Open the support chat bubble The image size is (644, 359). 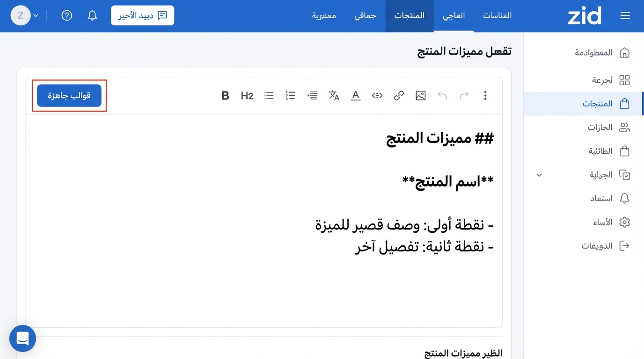coord(22,338)
